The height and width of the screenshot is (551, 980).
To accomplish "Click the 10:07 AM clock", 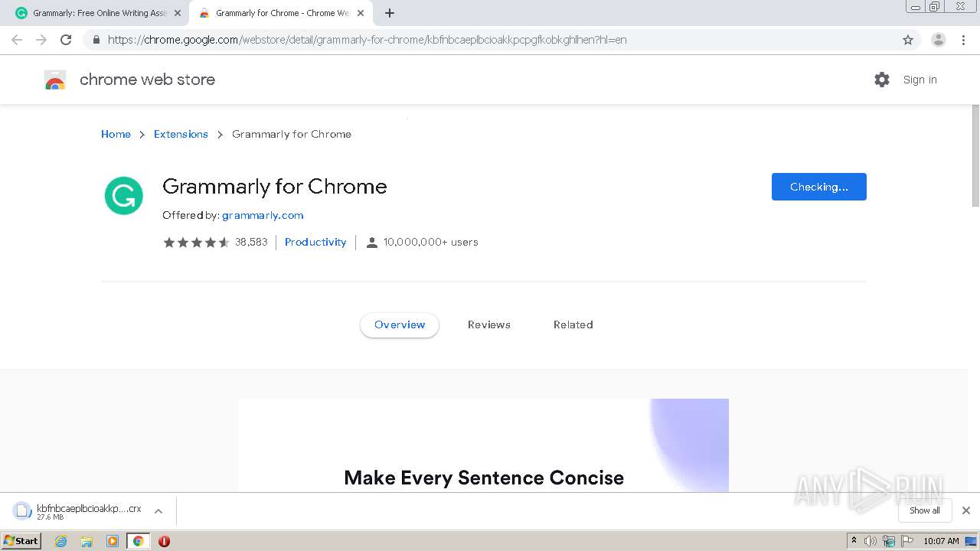I will tap(941, 541).
